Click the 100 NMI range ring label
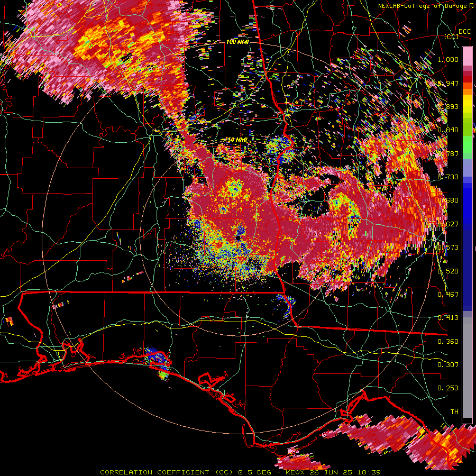476x476 pixels. point(237,42)
